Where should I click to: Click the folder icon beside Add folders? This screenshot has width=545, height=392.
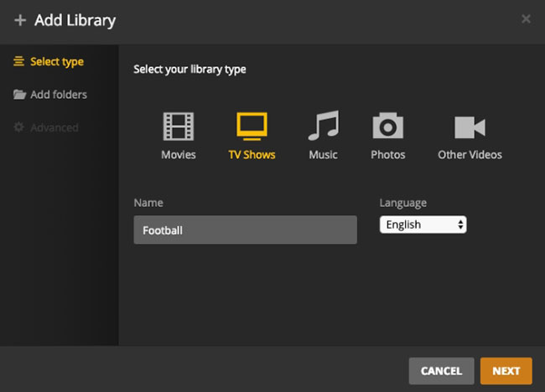coord(19,95)
